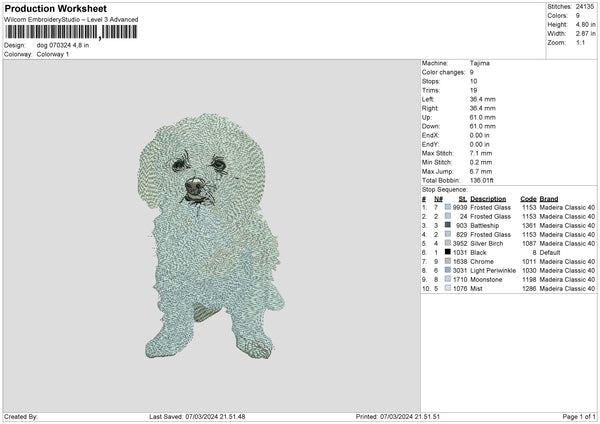
Task: Click the "Default" brand in the Black row
Action: point(550,252)
